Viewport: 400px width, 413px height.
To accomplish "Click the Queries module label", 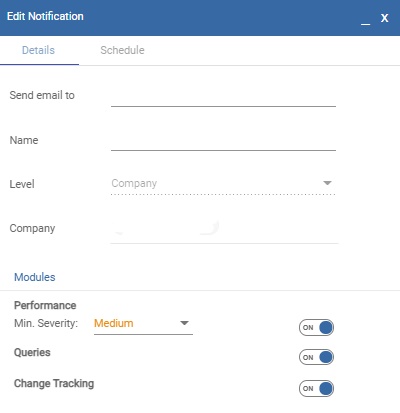I will pyautogui.click(x=32, y=352).
